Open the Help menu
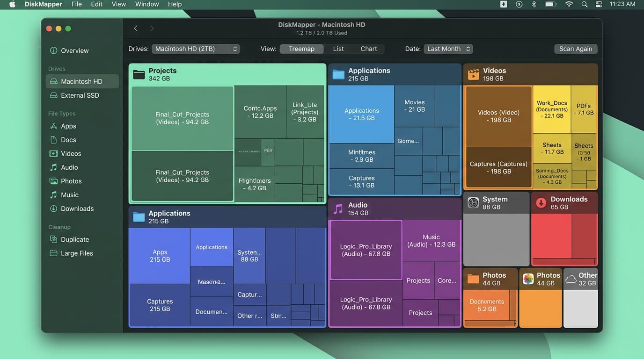The image size is (644, 359). point(175,4)
